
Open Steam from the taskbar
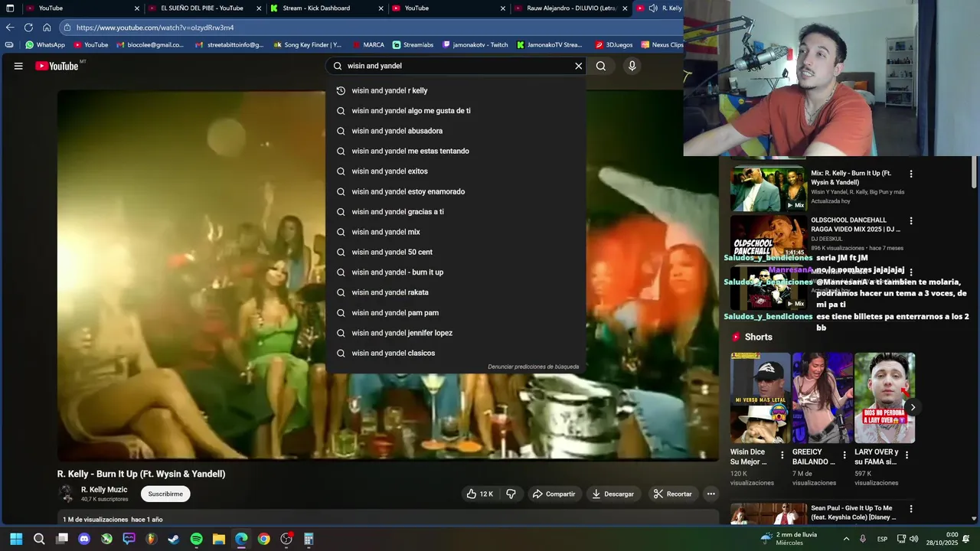174,539
